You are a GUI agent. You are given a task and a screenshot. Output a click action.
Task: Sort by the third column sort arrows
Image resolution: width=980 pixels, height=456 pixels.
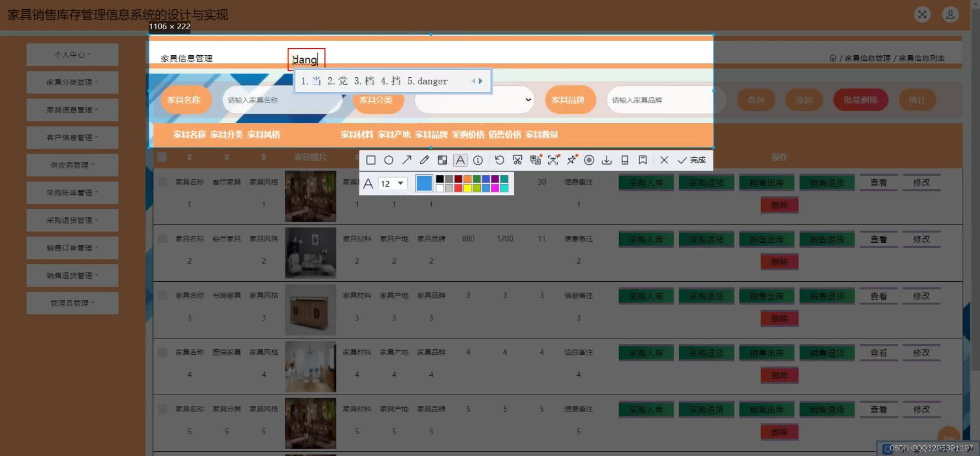pyautogui.click(x=264, y=157)
